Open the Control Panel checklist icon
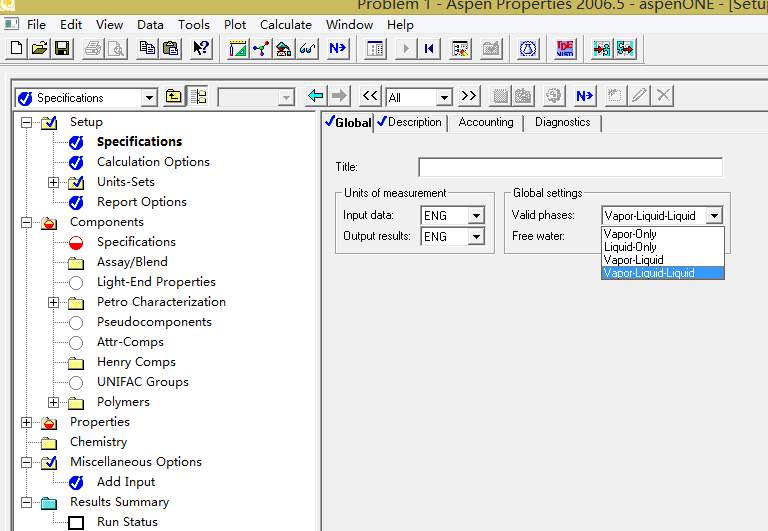768x531 pixels. coord(460,48)
